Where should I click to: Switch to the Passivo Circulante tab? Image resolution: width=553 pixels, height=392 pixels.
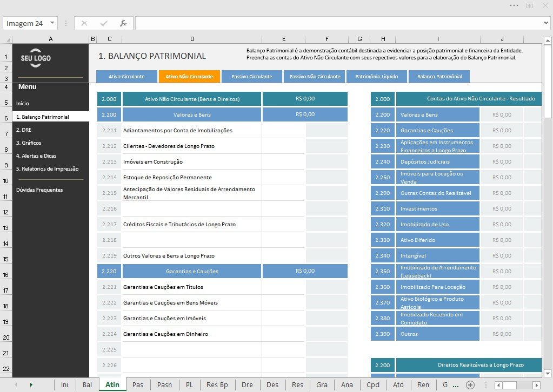252,77
